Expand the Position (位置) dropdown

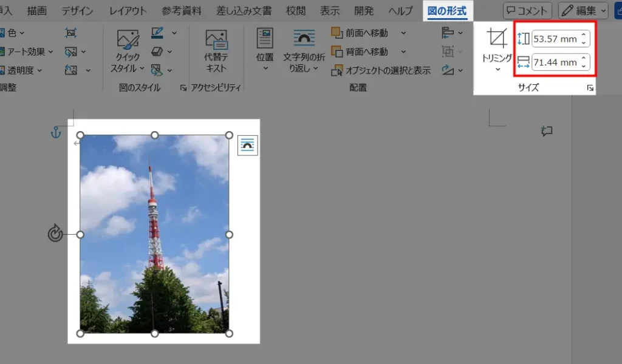(265, 67)
